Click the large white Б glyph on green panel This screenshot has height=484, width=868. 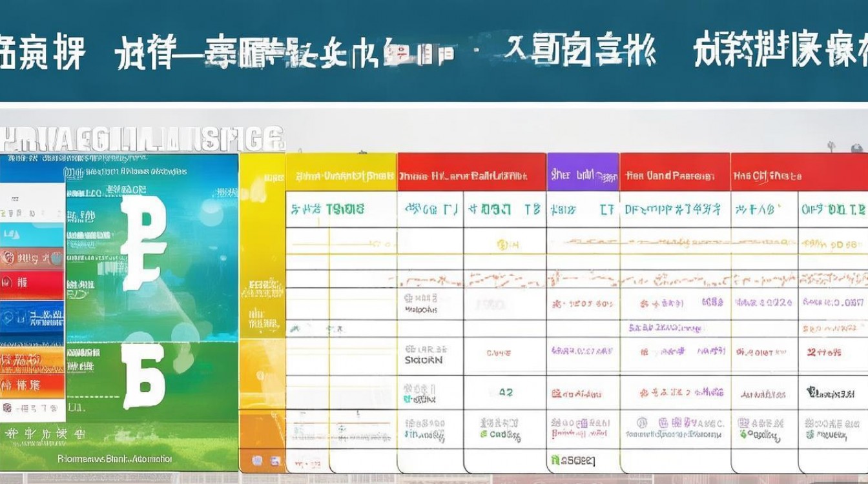[143, 377]
